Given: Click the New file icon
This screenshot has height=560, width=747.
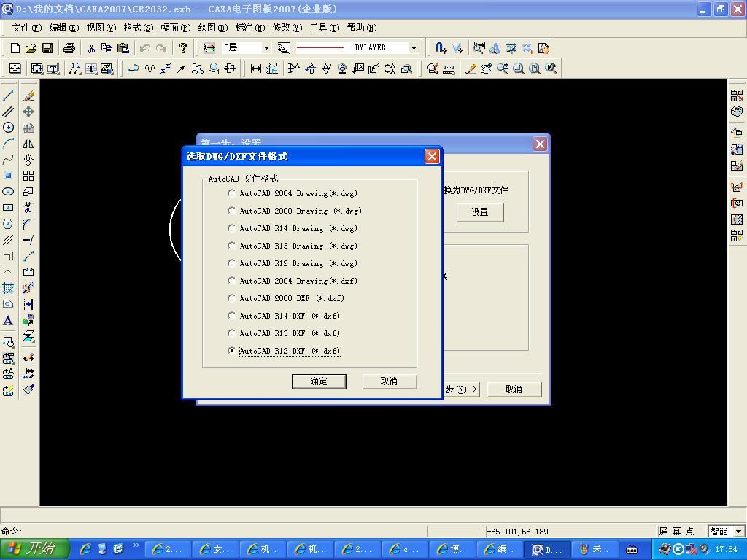Looking at the screenshot, I should coord(15,47).
